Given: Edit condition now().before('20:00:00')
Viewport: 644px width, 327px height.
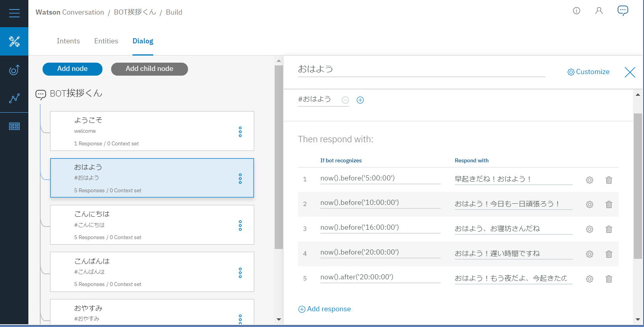Looking at the screenshot, I should (x=380, y=253).
